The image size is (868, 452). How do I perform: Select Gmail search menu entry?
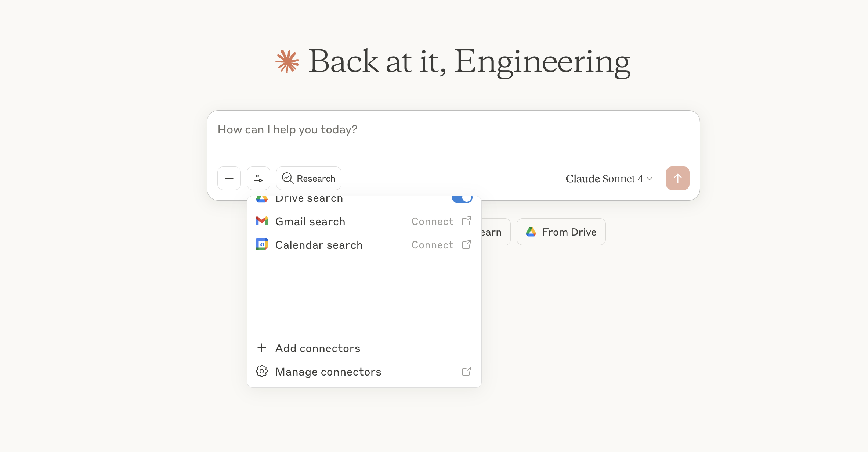tap(310, 221)
